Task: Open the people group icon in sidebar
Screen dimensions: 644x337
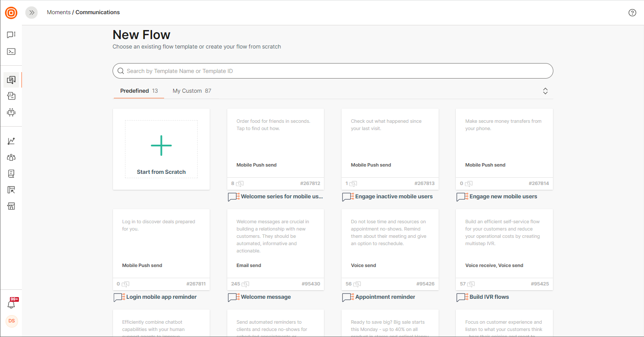Action: 11,158
